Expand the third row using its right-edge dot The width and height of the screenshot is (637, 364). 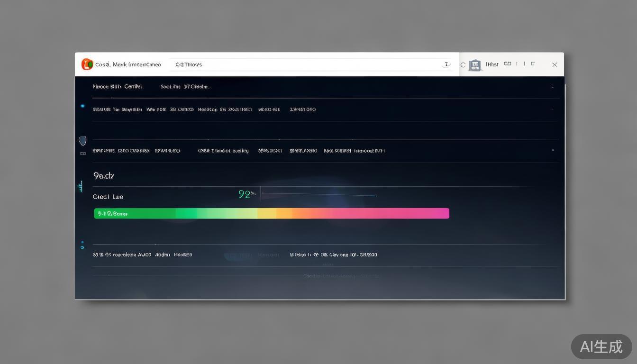point(553,150)
